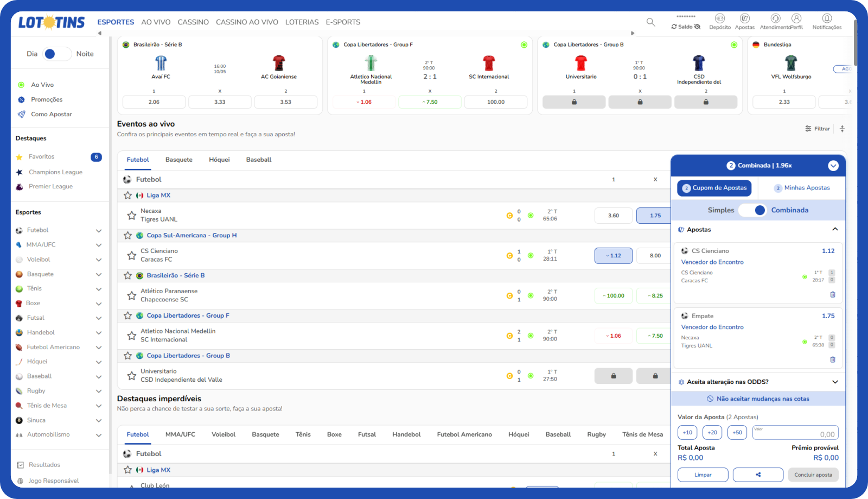Expand Voleibol in the sidebar
868x499 pixels.
click(x=99, y=260)
